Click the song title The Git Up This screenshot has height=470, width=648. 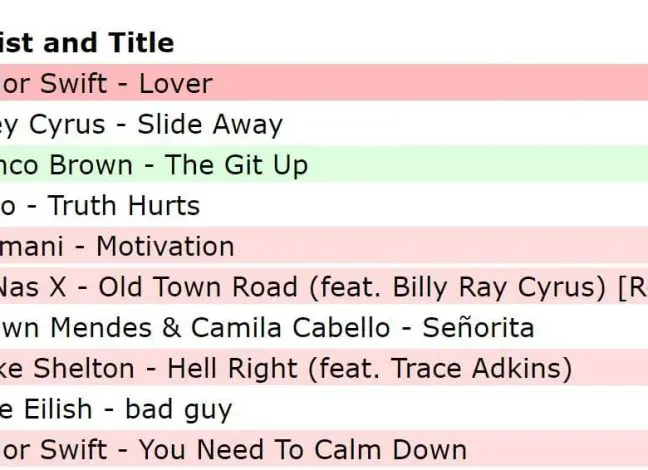[236, 165]
